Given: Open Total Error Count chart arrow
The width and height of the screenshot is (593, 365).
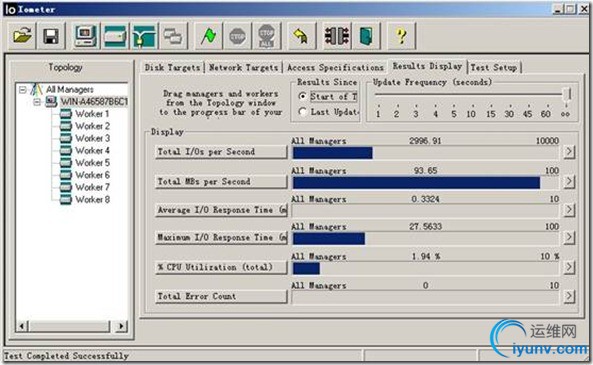Looking at the screenshot, I should click(x=569, y=296).
